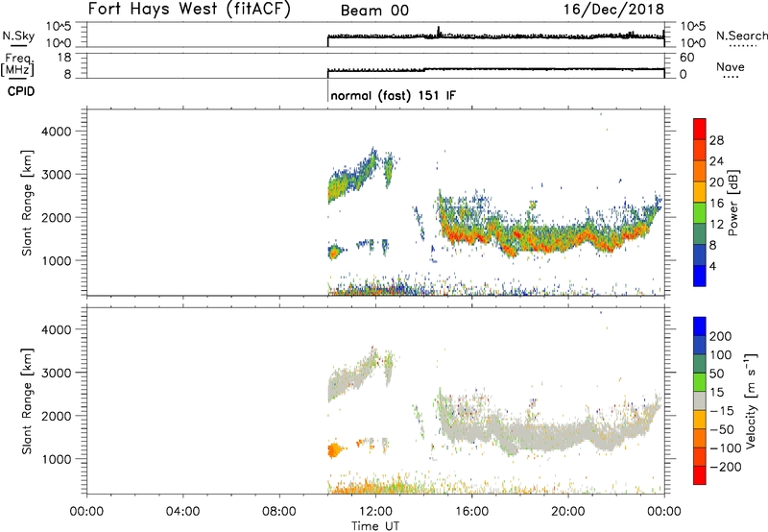Screen dimensions: 768x532
Task: Click the '16:00' time axis tick label
Action: [x=471, y=512]
